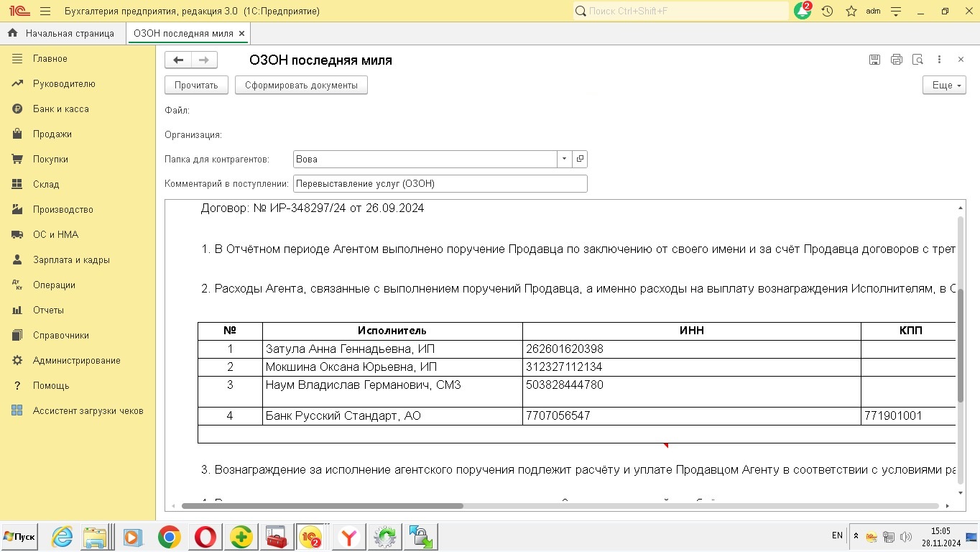Viewport: 980px width, 552px height.
Task: Open the Главное section
Action: (x=78, y=59)
